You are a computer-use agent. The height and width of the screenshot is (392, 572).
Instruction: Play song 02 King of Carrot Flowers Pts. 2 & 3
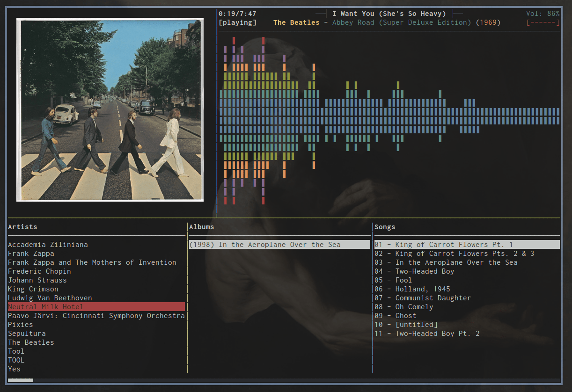(x=455, y=254)
